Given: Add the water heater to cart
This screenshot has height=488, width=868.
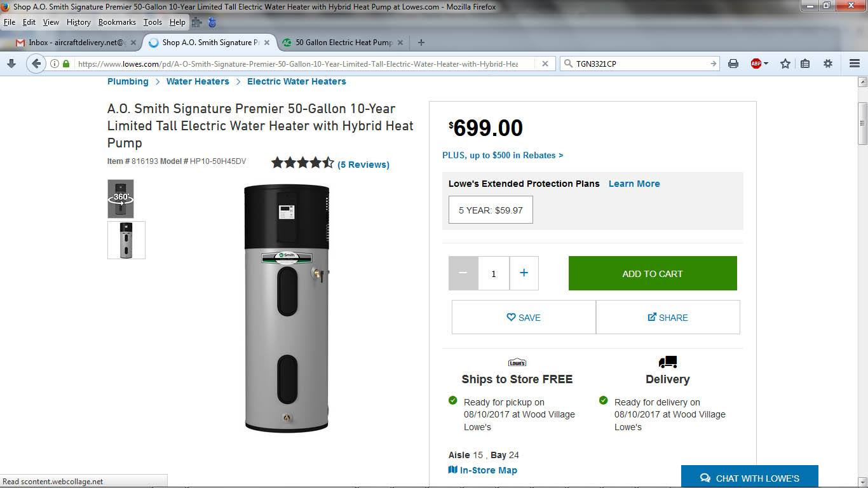Looking at the screenshot, I should click(x=653, y=273).
